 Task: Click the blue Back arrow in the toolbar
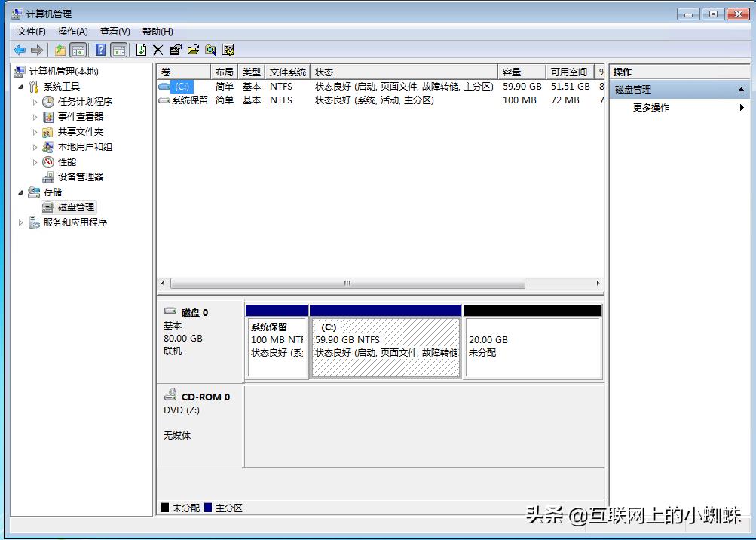click(x=20, y=50)
